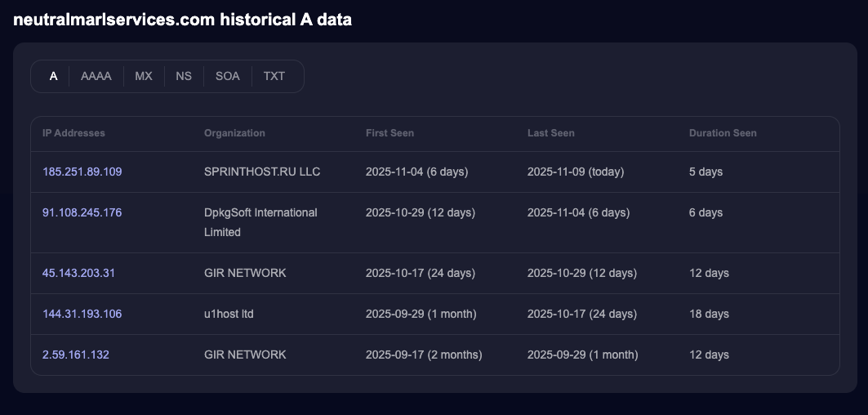The height and width of the screenshot is (415, 868).
Task: Click the u1host ltd organization cell
Action: pyautogui.click(x=229, y=314)
